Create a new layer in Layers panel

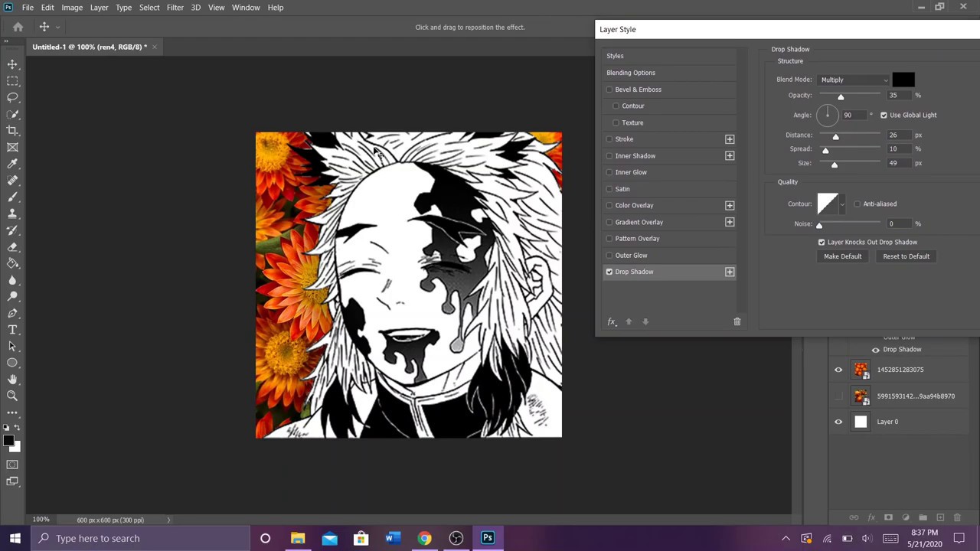coord(940,517)
